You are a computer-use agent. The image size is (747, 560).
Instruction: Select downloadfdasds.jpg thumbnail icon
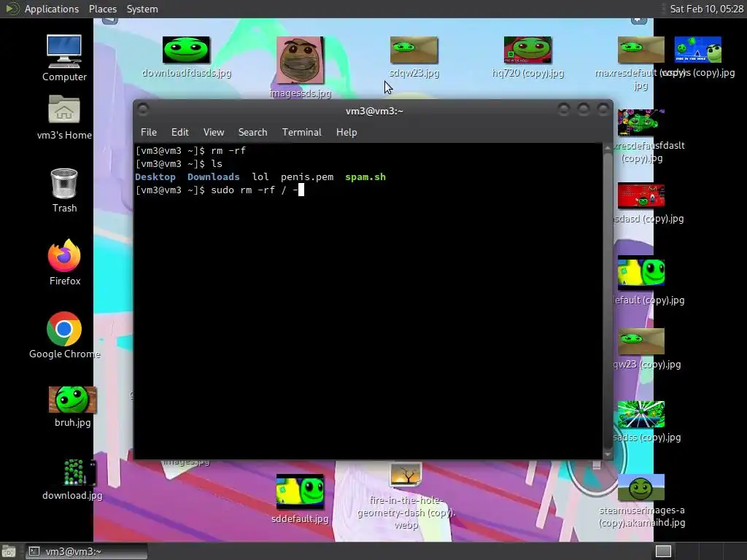click(x=186, y=50)
